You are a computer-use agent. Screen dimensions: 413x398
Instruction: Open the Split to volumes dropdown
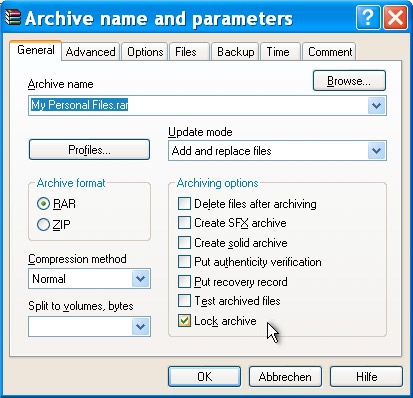point(140,326)
